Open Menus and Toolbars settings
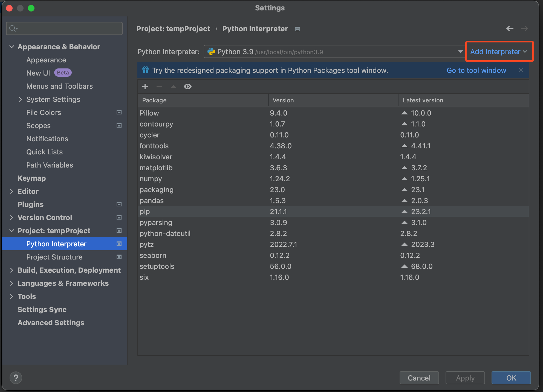 60,86
